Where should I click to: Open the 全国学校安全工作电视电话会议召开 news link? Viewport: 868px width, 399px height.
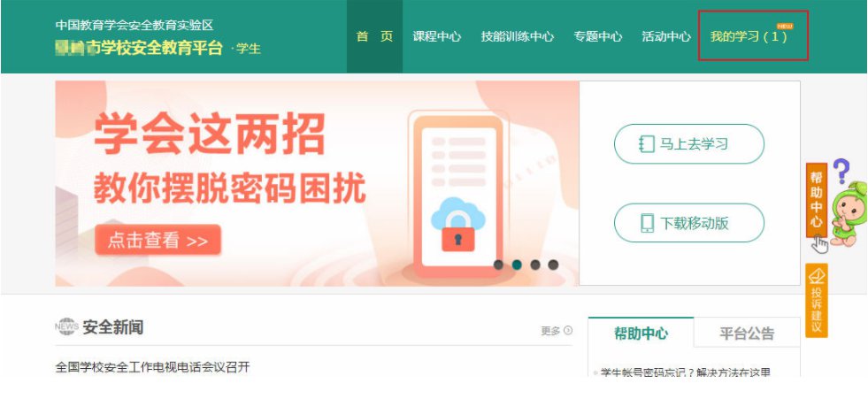pos(153,367)
